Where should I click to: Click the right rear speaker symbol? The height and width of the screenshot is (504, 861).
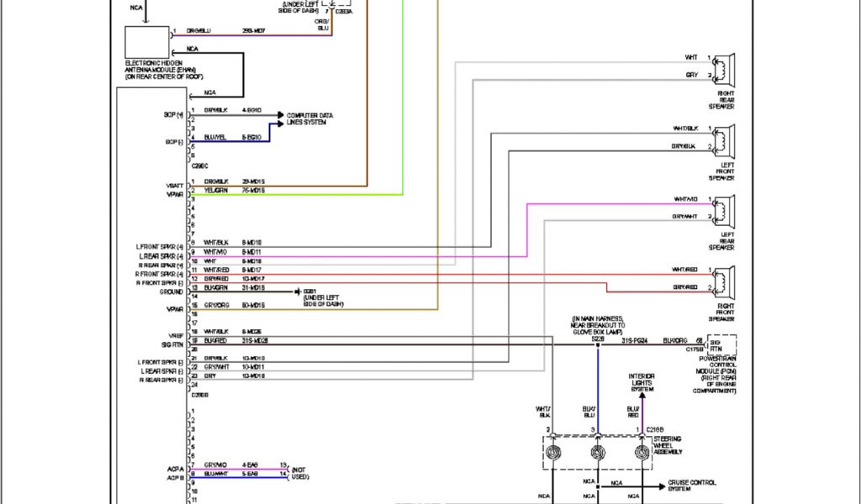724,72
